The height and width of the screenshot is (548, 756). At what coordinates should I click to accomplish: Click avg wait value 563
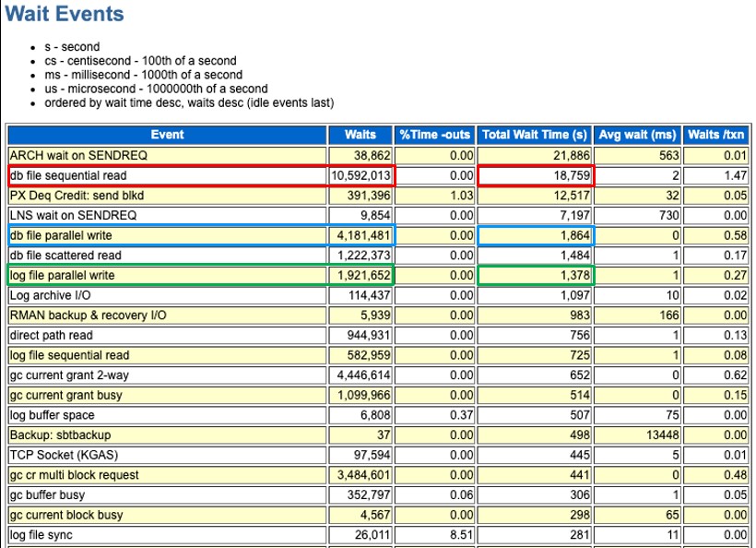(x=668, y=155)
